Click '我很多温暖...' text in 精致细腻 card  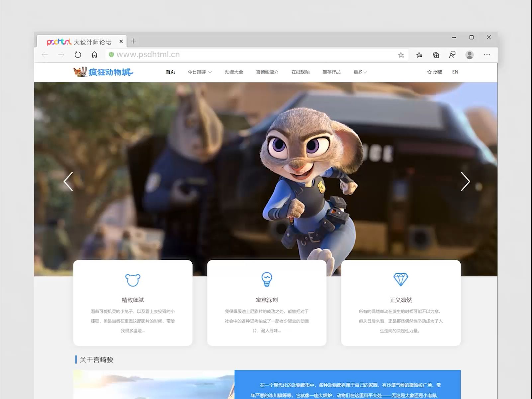133,331
